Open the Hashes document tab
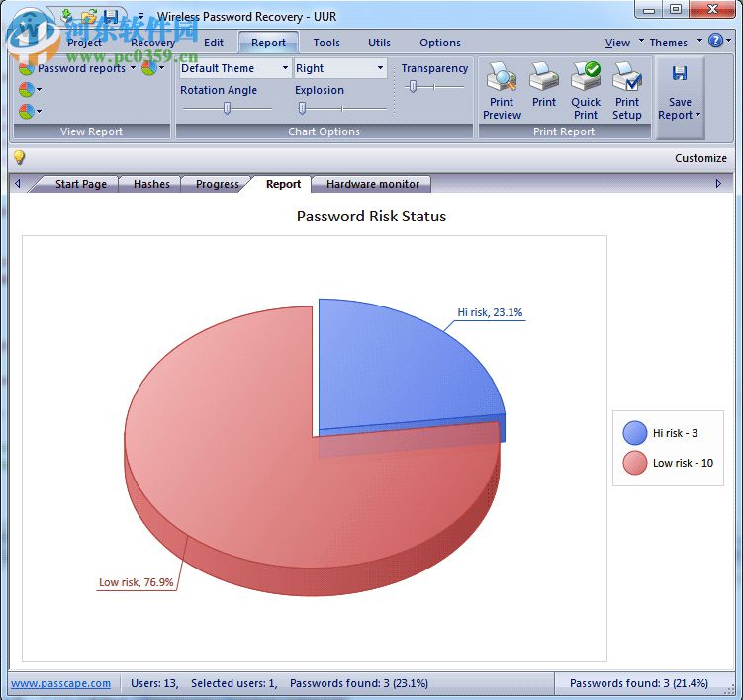This screenshot has height=700, width=743. [x=151, y=184]
